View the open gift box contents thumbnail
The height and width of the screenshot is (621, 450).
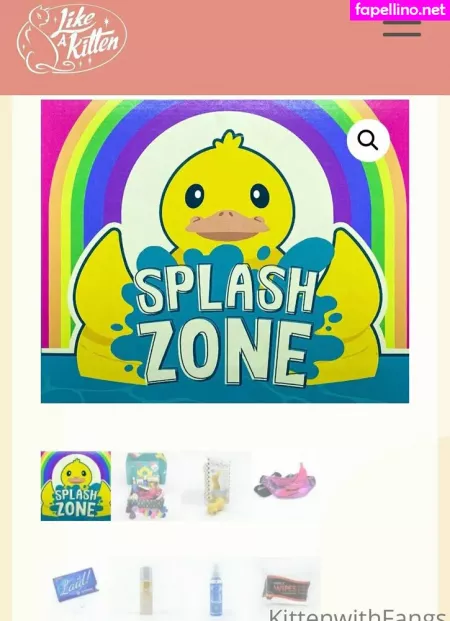[146, 486]
